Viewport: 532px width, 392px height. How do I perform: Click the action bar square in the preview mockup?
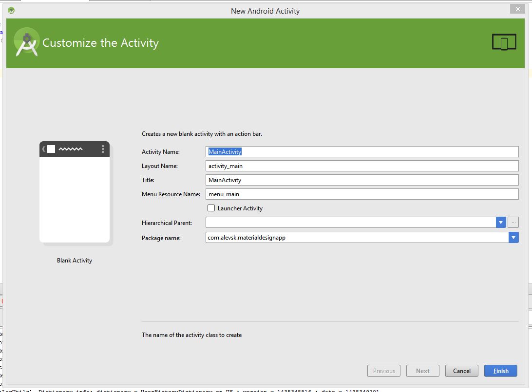50,149
